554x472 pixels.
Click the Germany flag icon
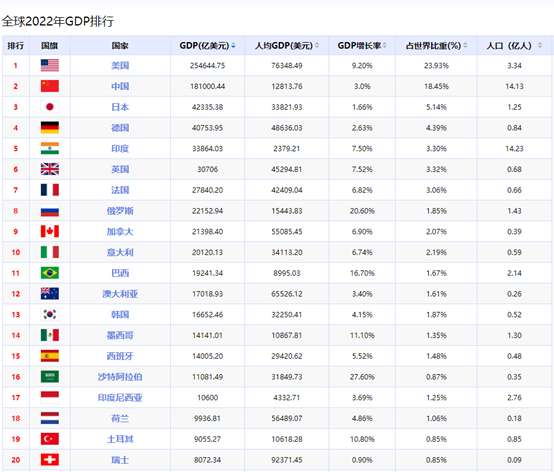[x=50, y=128]
